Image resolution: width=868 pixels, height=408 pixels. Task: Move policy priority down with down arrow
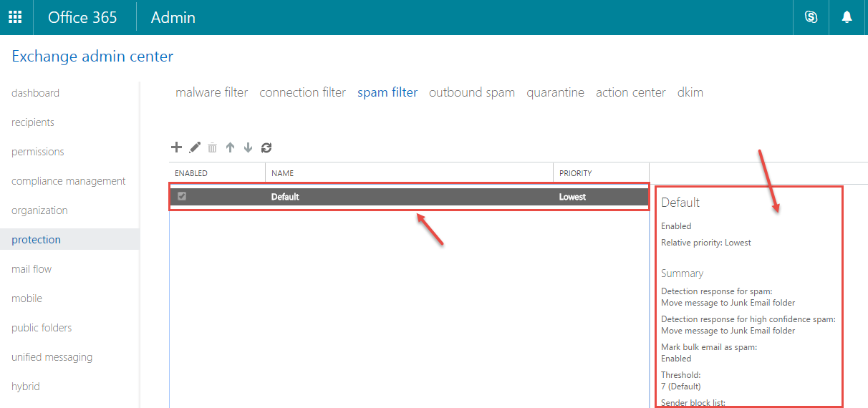coord(248,147)
